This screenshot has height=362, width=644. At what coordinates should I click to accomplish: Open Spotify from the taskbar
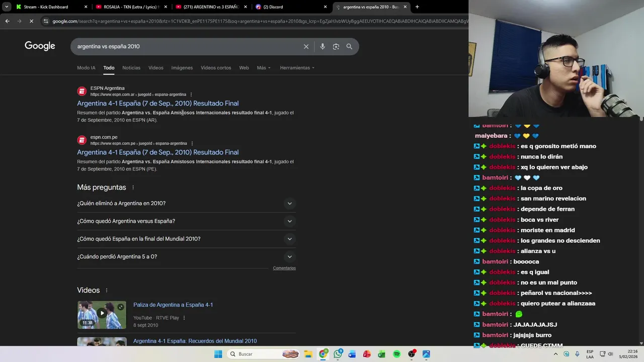[x=396, y=354]
